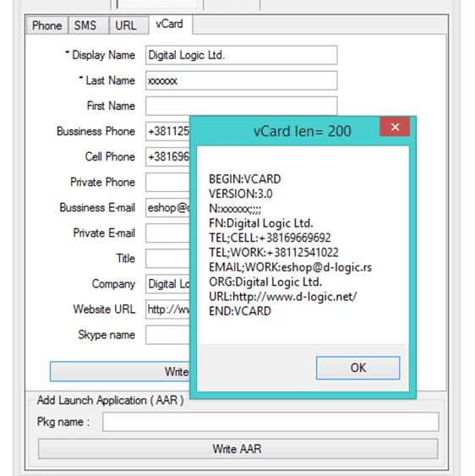Edit the Display Name field
475x476 pixels.
tap(241, 55)
